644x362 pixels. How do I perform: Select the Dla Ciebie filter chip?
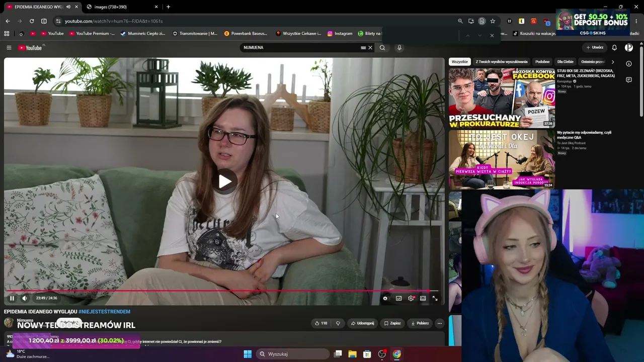click(x=565, y=62)
